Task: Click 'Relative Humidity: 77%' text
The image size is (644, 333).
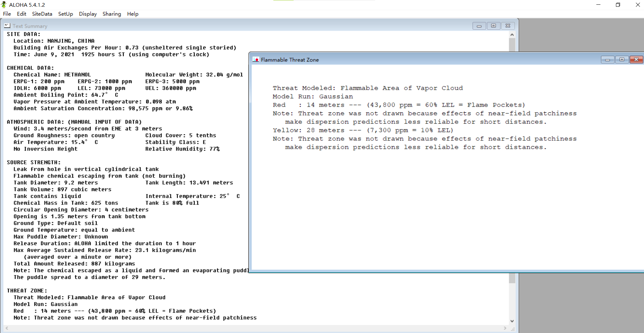Action: tap(182, 149)
